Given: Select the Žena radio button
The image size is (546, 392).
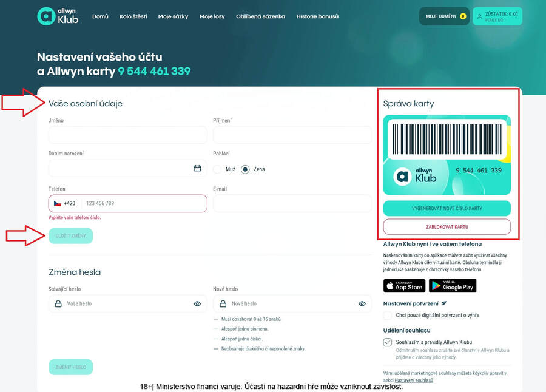Looking at the screenshot, I should pyautogui.click(x=245, y=169).
